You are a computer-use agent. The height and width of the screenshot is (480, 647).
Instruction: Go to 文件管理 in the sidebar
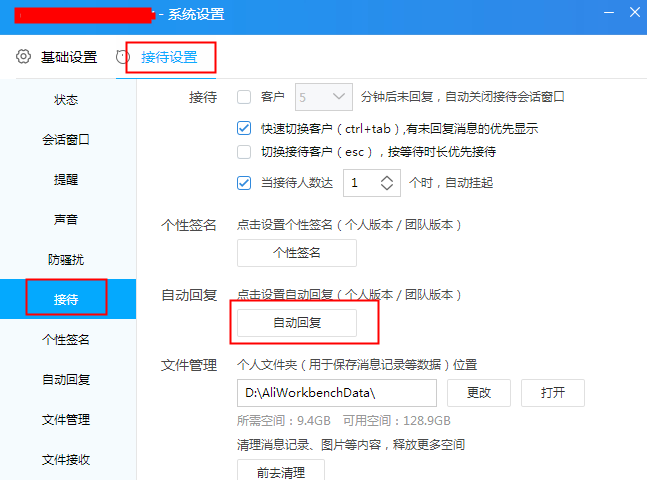point(66,419)
